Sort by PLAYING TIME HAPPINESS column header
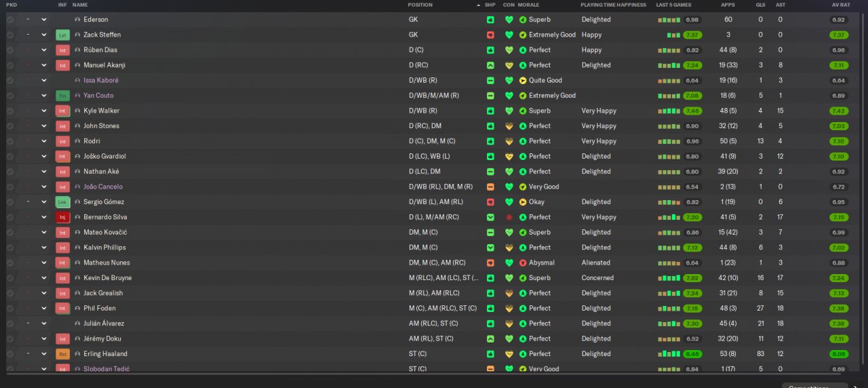The image size is (868, 388). coord(614,5)
